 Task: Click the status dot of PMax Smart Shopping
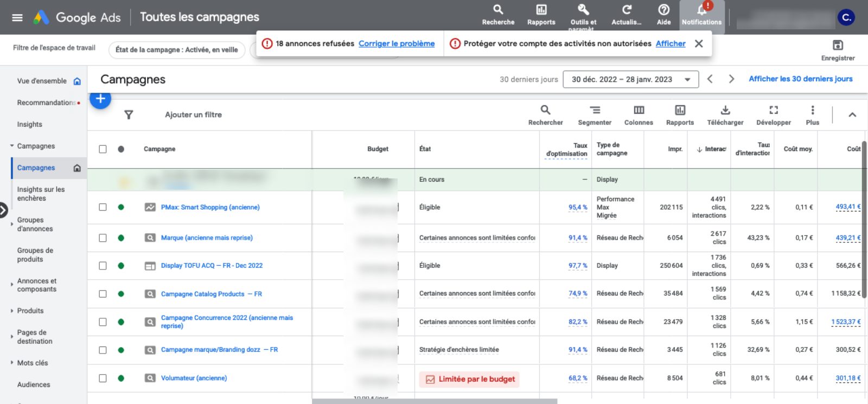pyautogui.click(x=121, y=207)
